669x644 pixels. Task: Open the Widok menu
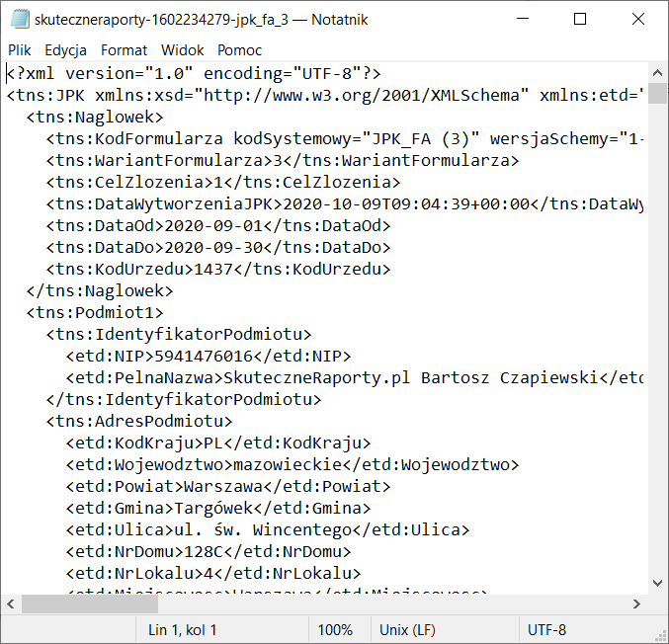(182, 49)
